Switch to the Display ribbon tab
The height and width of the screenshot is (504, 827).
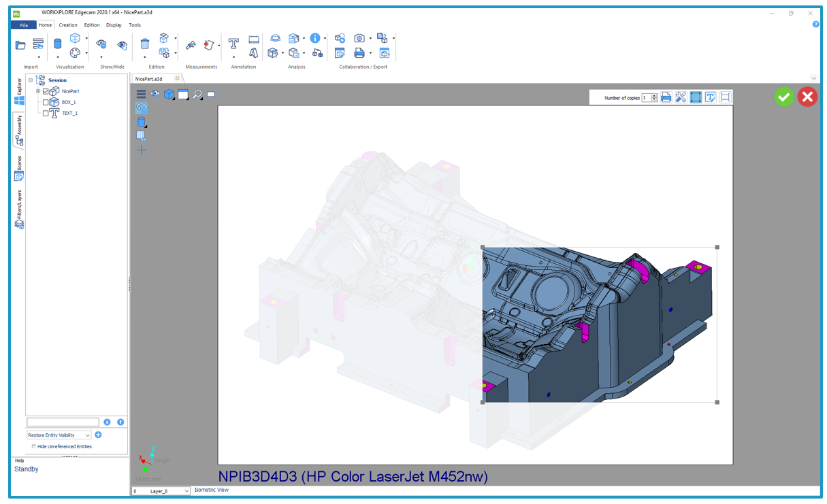pyautogui.click(x=114, y=25)
